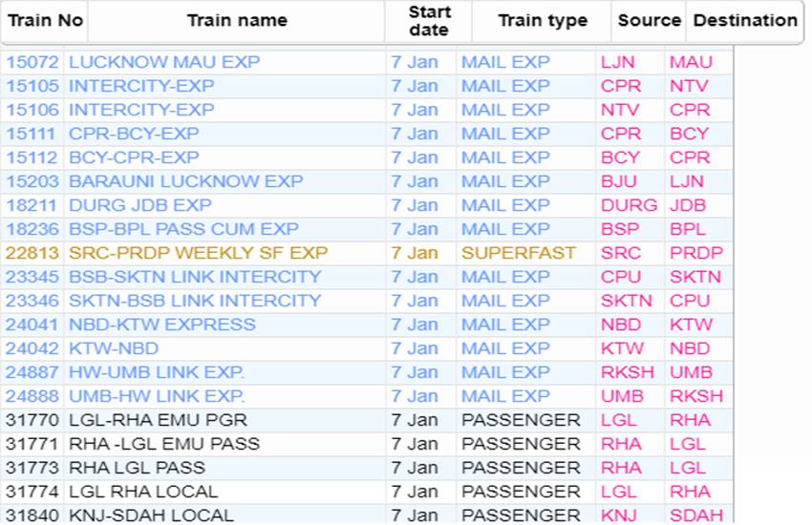Viewport: 812px width, 525px height.
Task: Select destination station code PRDP
Action: [696, 253]
